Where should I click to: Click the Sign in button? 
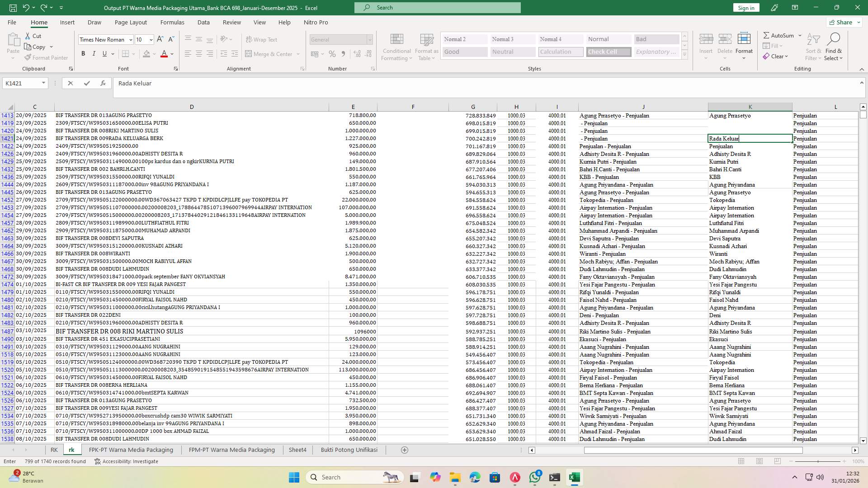(745, 8)
